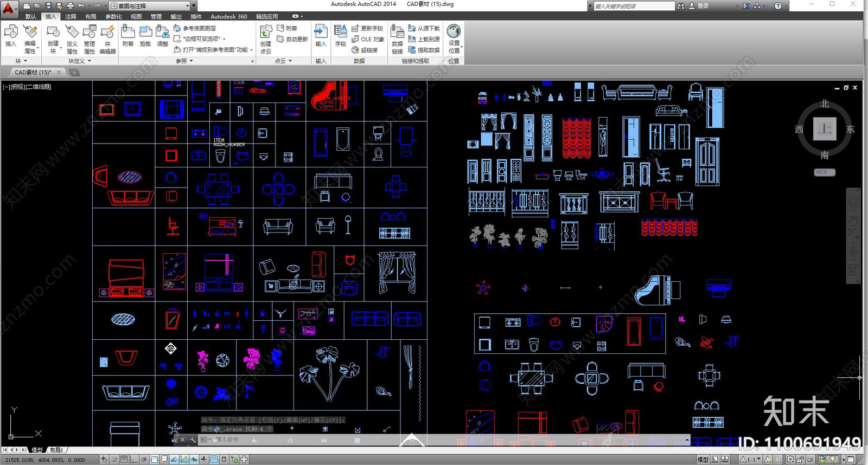
Task: Switch to the 注释 ribbon tab
Action: pyautogui.click(x=71, y=16)
